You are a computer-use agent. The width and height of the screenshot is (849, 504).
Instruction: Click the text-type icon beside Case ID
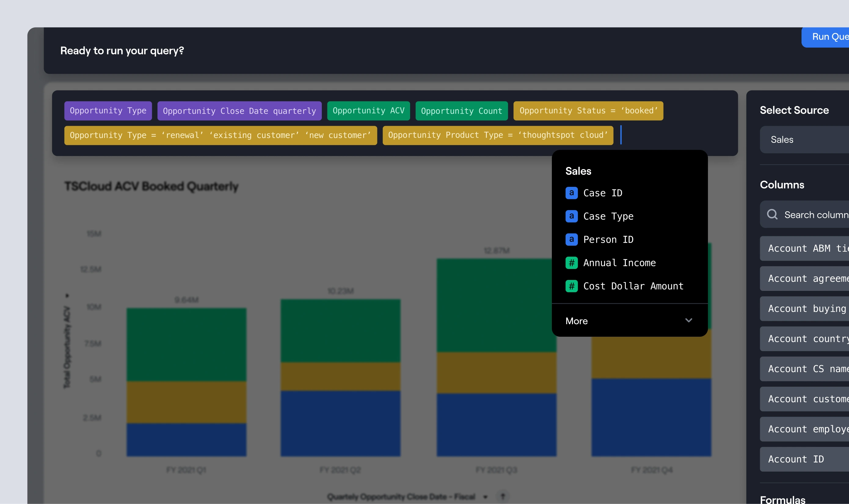[571, 193]
